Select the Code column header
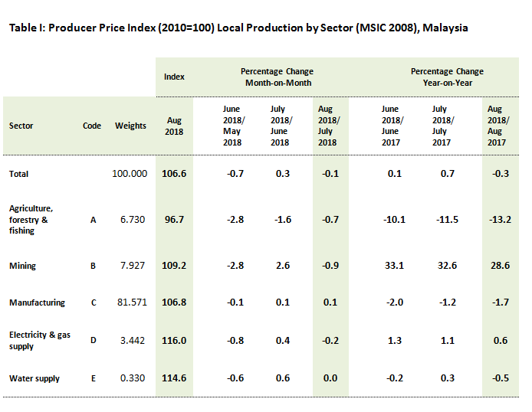 (92, 126)
